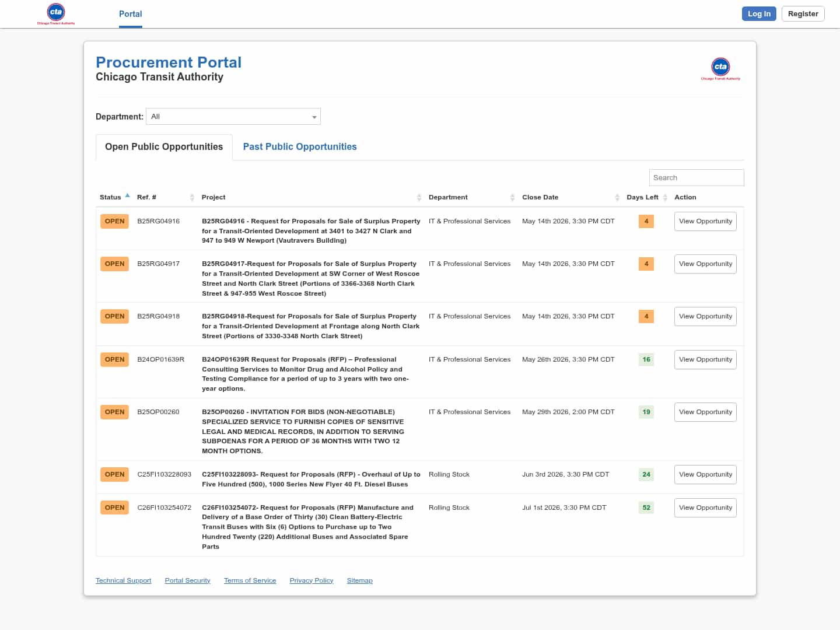Click the CTA logo beside the Procurement Portal heading
Viewport: 840px width, 630px height.
tap(720, 69)
